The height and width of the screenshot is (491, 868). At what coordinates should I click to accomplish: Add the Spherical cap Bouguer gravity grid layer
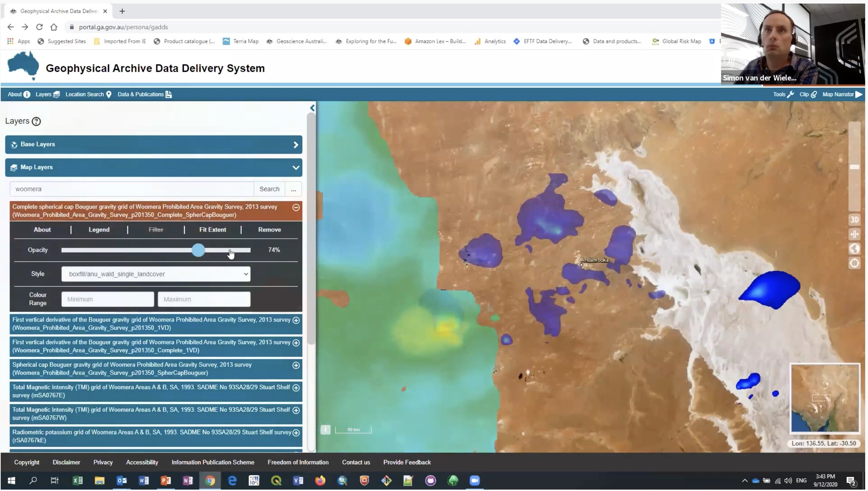click(296, 365)
